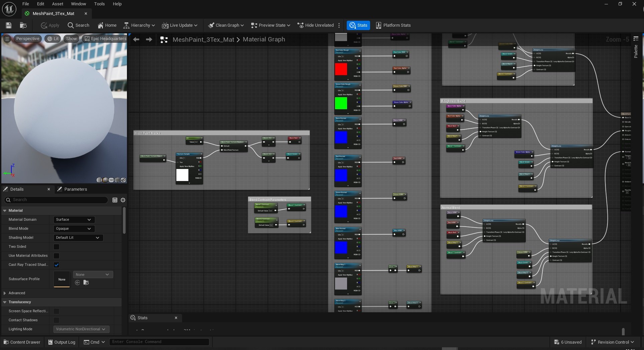This screenshot has width=644, height=350.
Task: Open the Content Drawer
Action: pyautogui.click(x=22, y=342)
